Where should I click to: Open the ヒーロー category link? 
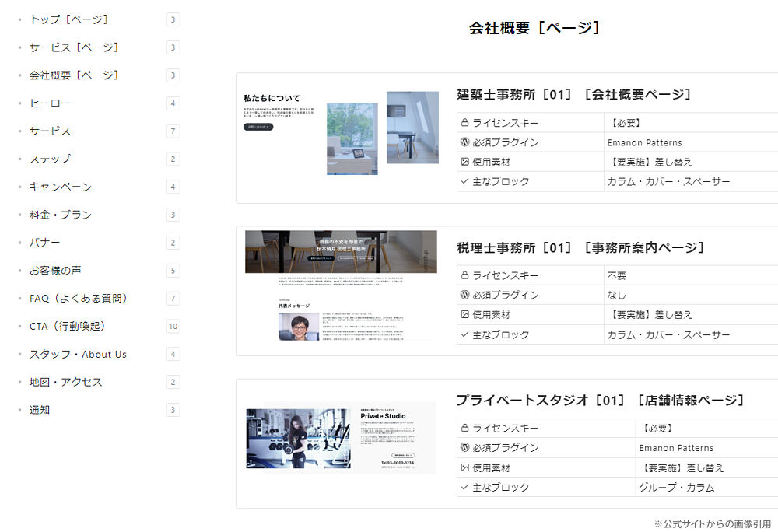pos(50,103)
